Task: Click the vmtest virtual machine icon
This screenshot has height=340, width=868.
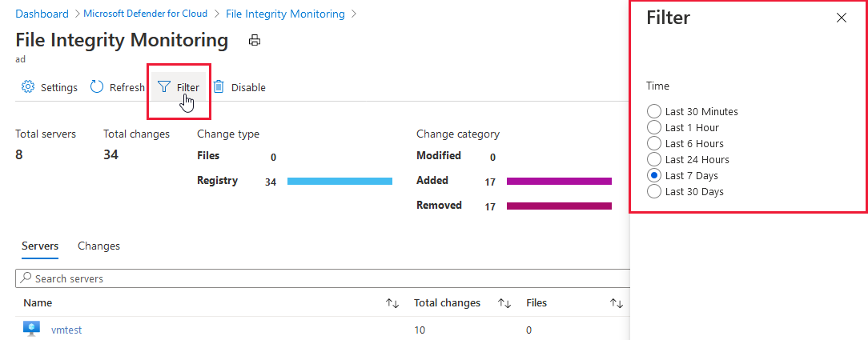Action: tap(31, 329)
